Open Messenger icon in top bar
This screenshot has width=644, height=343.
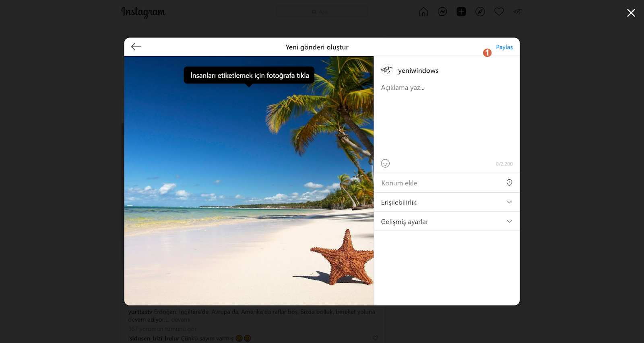click(442, 12)
